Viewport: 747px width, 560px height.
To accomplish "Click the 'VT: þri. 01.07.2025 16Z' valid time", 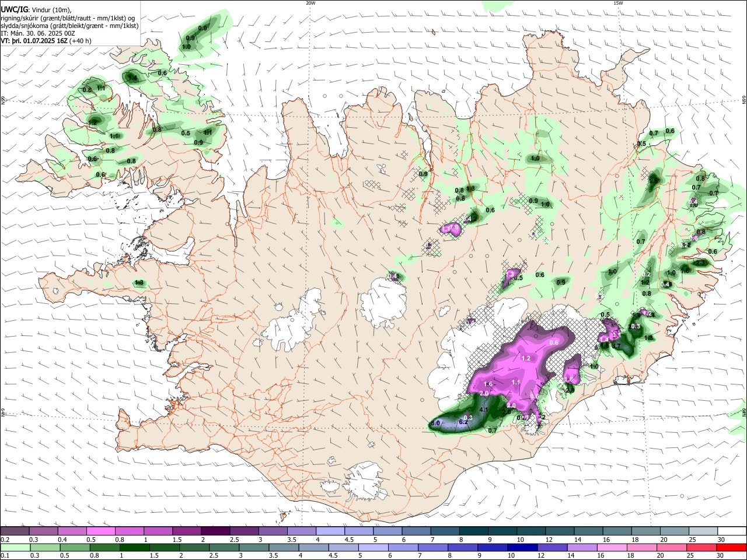I will [34, 41].
